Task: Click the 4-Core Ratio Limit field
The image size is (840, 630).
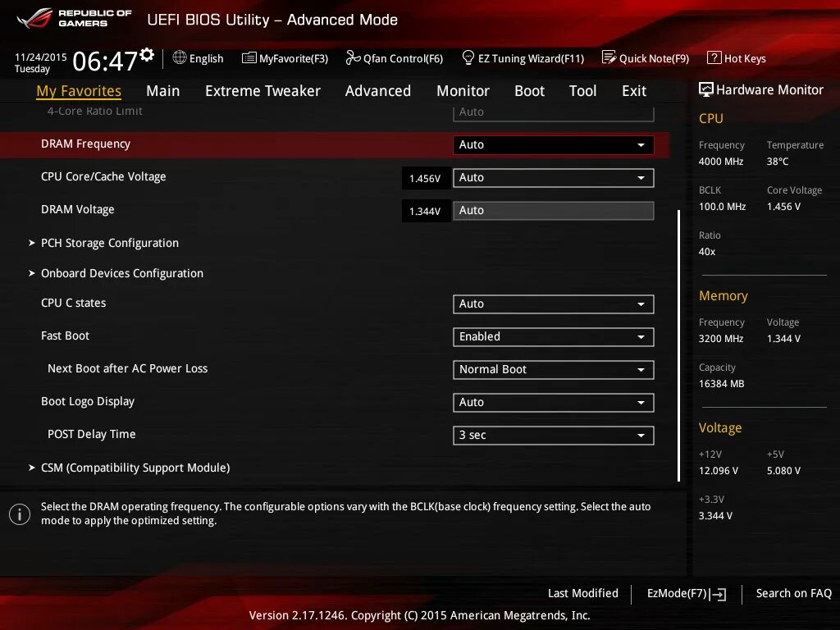Action: (554, 112)
